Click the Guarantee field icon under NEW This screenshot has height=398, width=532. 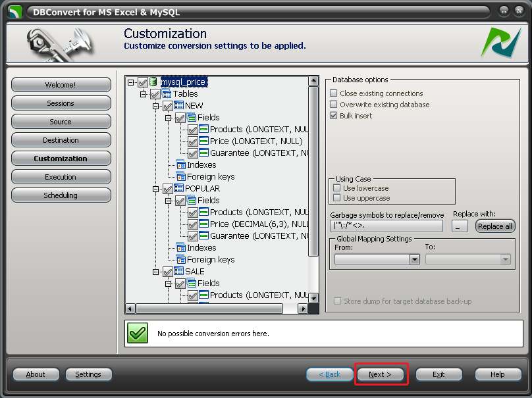click(x=203, y=153)
